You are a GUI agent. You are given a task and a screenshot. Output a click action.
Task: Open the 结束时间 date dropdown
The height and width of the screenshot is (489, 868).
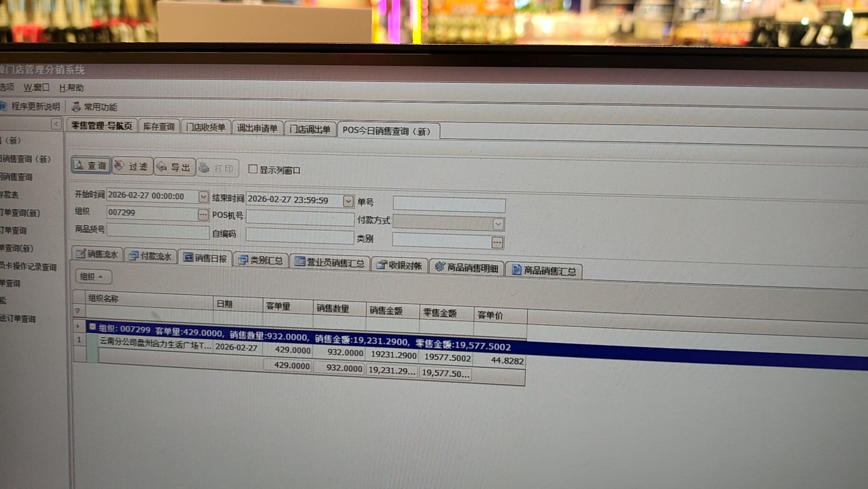coord(348,201)
